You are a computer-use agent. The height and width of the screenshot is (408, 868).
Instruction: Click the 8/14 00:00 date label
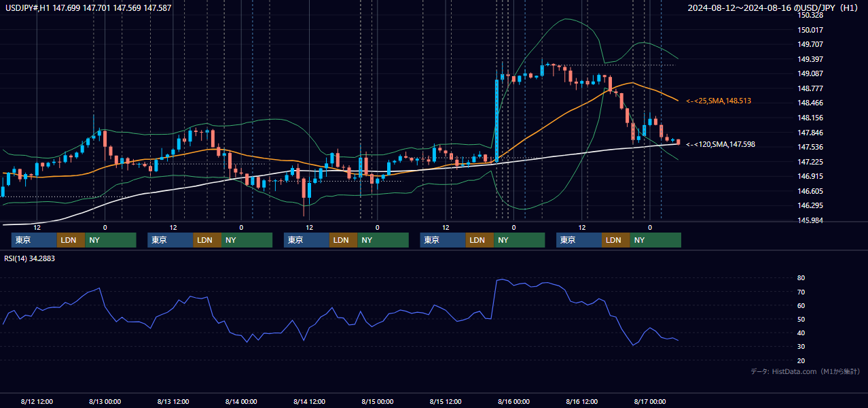(x=241, y=402)
